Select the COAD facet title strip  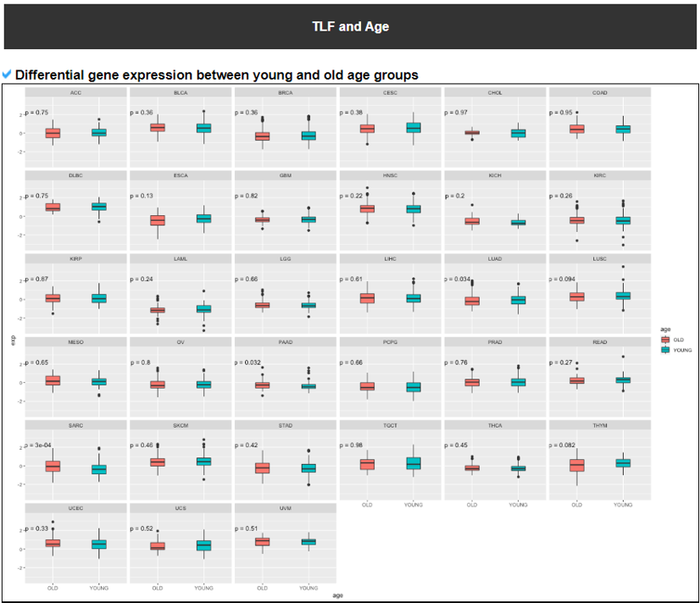point(599,92)
